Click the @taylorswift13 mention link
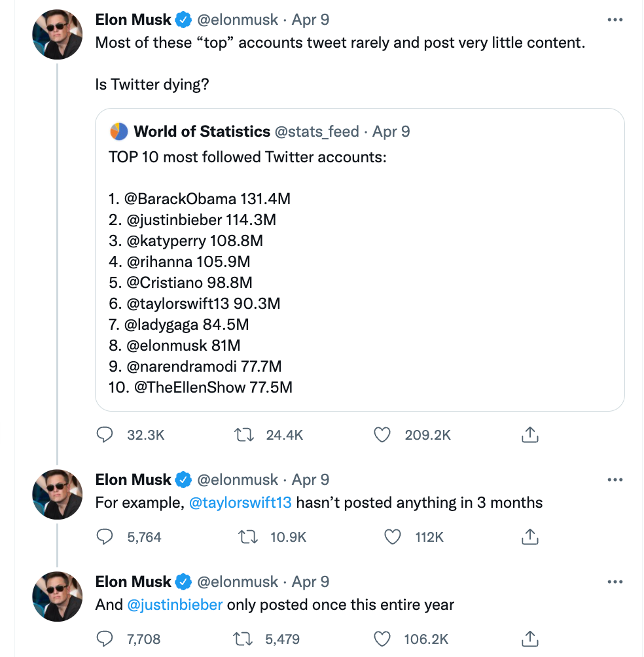This screenshot has width=644, height=657. pyautogui.click(x=240, y=503)
